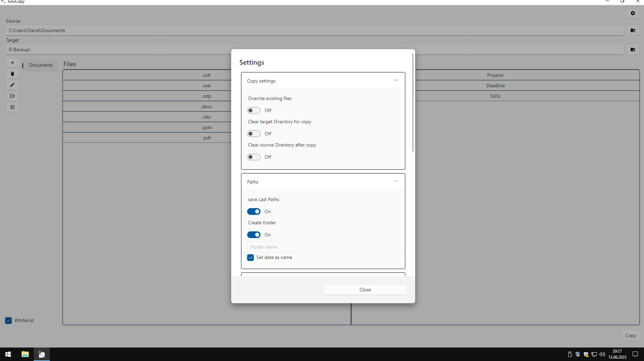Image resolution: width=644 pixels, height=361 pixels.
Task: Toggle Overrite existing files switch
Action: (x=254, y=110)
